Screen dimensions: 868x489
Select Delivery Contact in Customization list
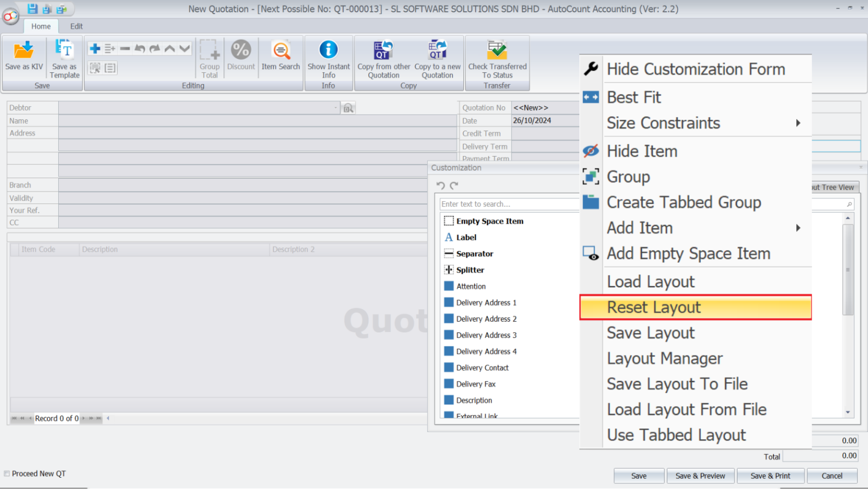[482, 368]
